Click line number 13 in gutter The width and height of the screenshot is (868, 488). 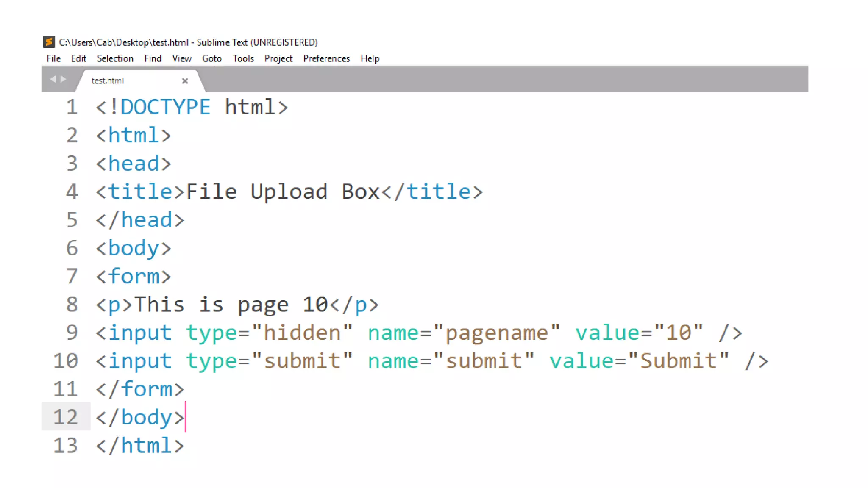click(x=66, y=445)
